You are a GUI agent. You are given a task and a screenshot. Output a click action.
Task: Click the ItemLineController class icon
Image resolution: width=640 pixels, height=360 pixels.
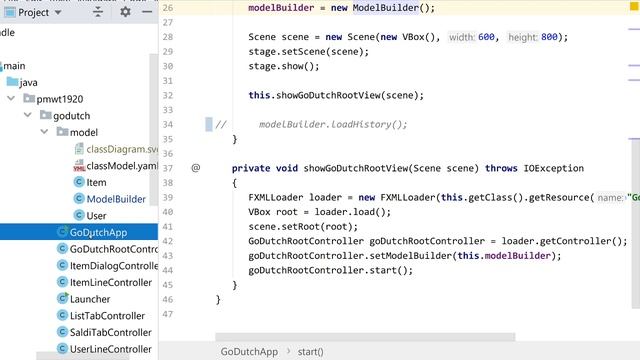[62, 282]
